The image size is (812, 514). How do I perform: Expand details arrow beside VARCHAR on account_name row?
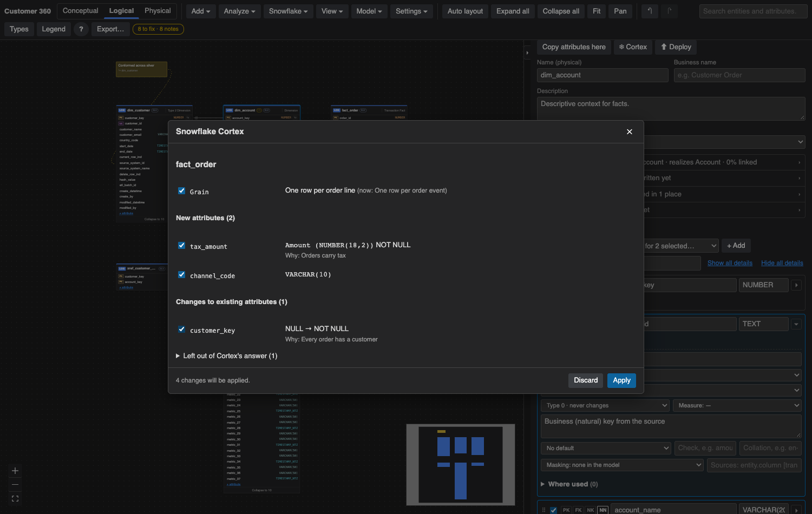point(796,510)
